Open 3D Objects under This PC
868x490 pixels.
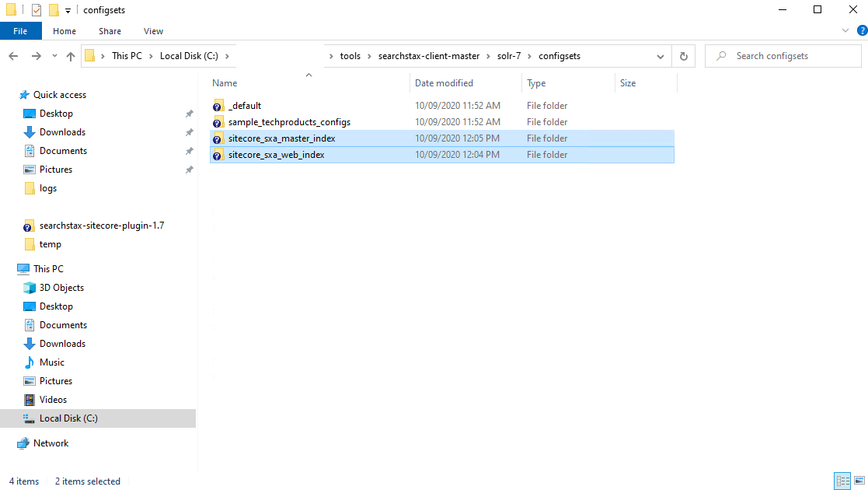click(61, 288)
